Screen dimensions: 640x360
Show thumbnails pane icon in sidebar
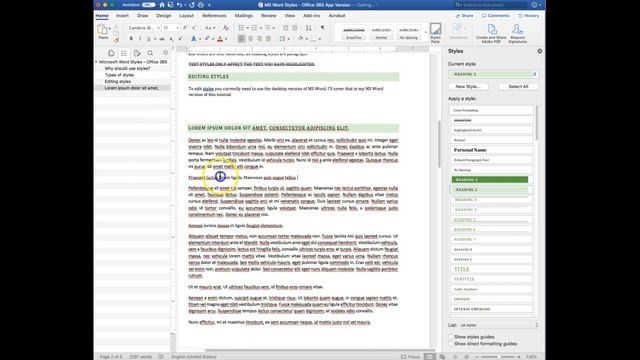(x=111, y=53)
